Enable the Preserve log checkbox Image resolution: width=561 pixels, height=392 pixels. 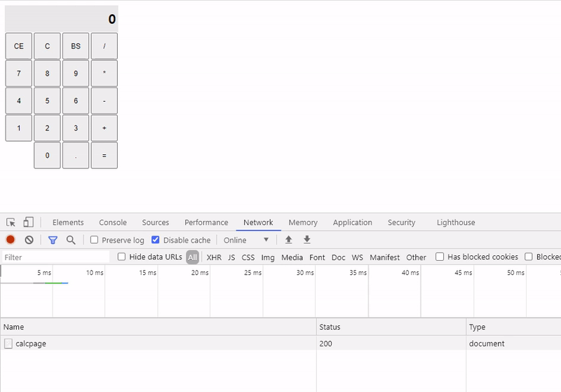pyautogui.click(x=94, y=240)
